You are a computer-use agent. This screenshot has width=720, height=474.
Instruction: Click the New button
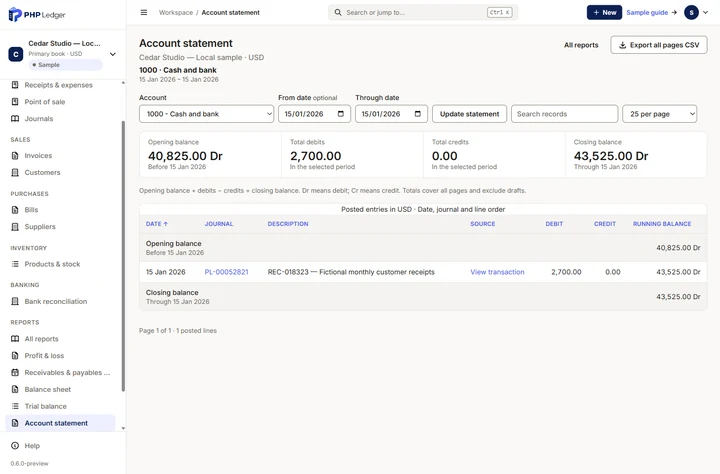pyautogui.click(x=604, y=12)
